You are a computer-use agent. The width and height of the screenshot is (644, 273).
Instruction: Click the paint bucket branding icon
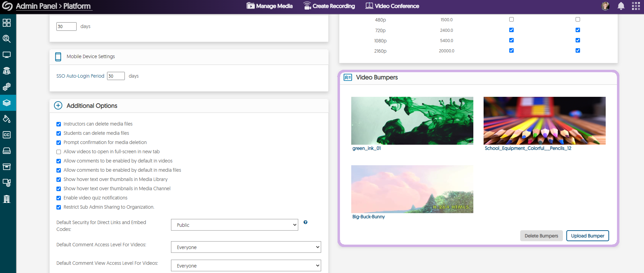pyautogui.click(x=6, y=119)
